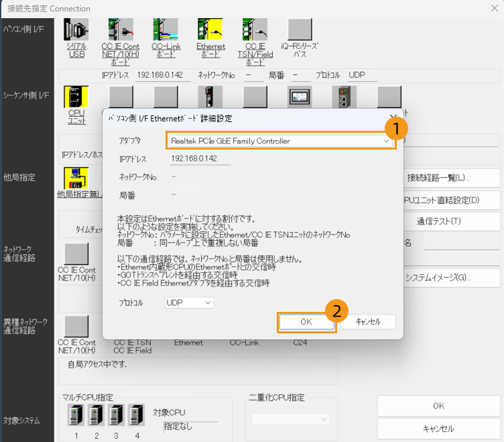
Task: Select the CC-Link board icon
Action: [166, 30]
